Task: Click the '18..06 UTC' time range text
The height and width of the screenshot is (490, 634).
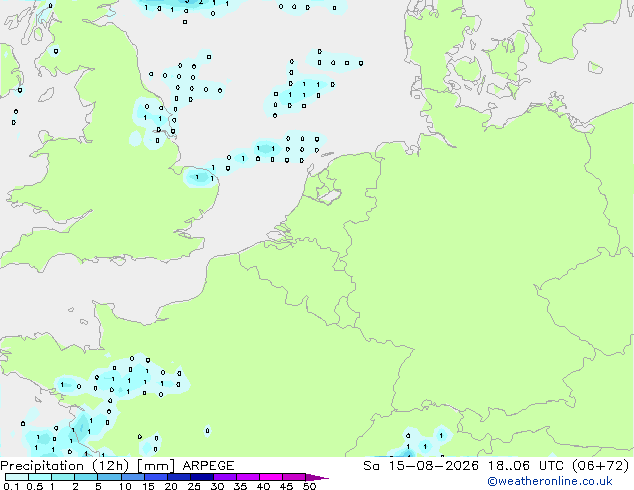Action: 525,466
